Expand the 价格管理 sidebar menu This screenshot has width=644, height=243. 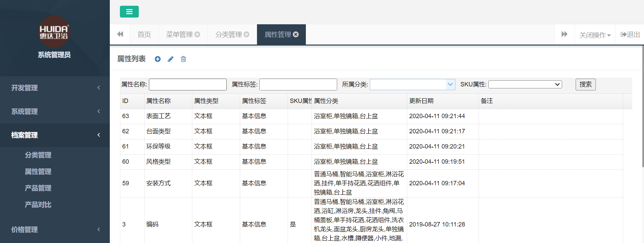tap(55, 230)
